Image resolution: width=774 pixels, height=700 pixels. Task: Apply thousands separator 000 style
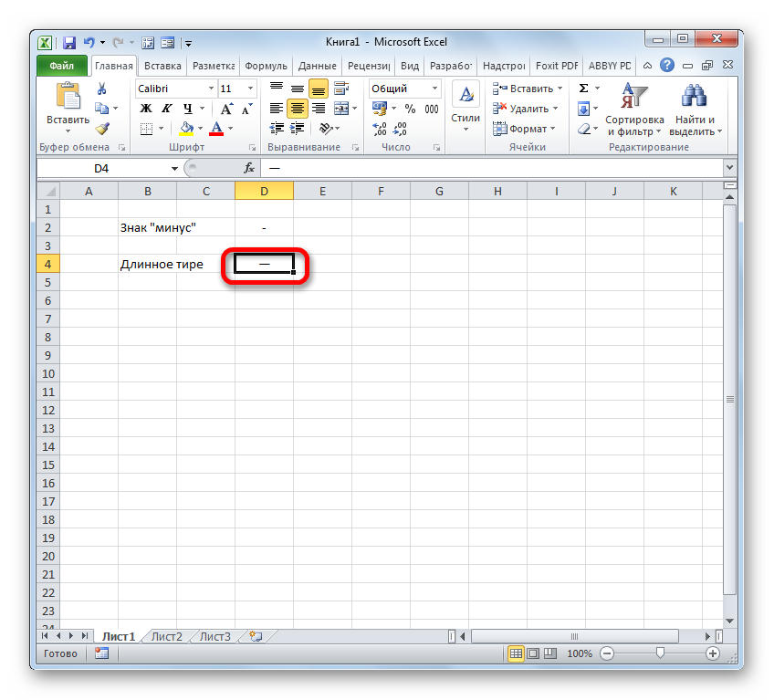click(x=432, y=109)
